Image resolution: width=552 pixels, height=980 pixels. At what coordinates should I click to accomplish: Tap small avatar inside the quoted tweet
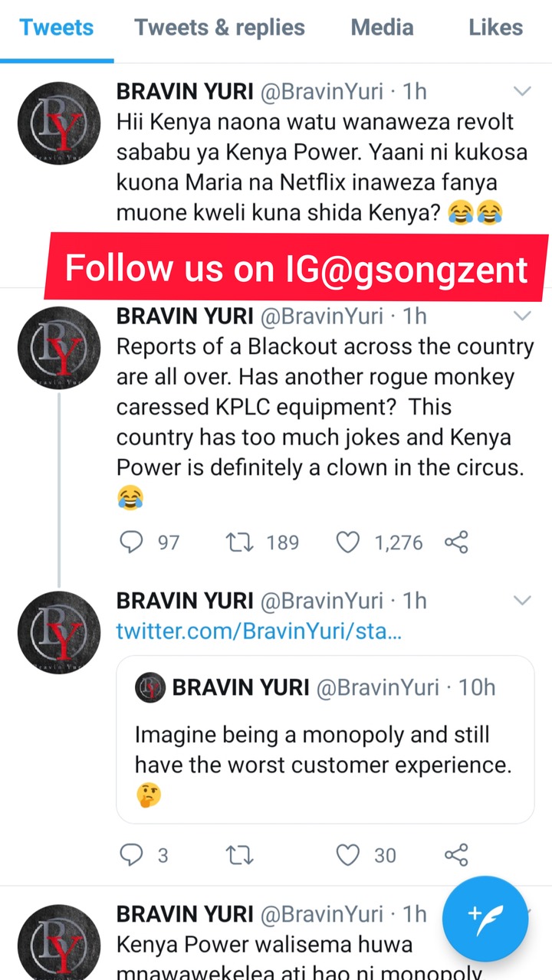[x=150, y=687]
